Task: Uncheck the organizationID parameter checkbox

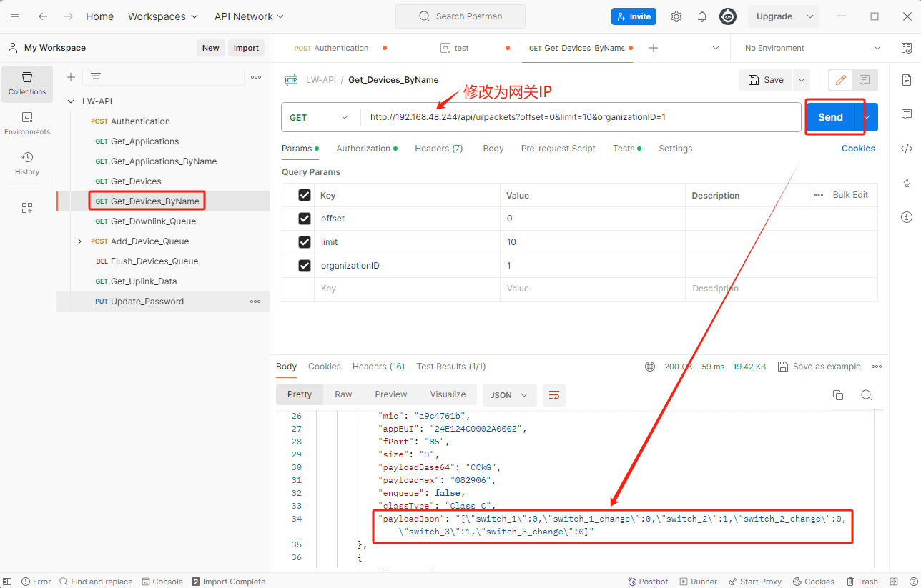Action: click(305, 266)
